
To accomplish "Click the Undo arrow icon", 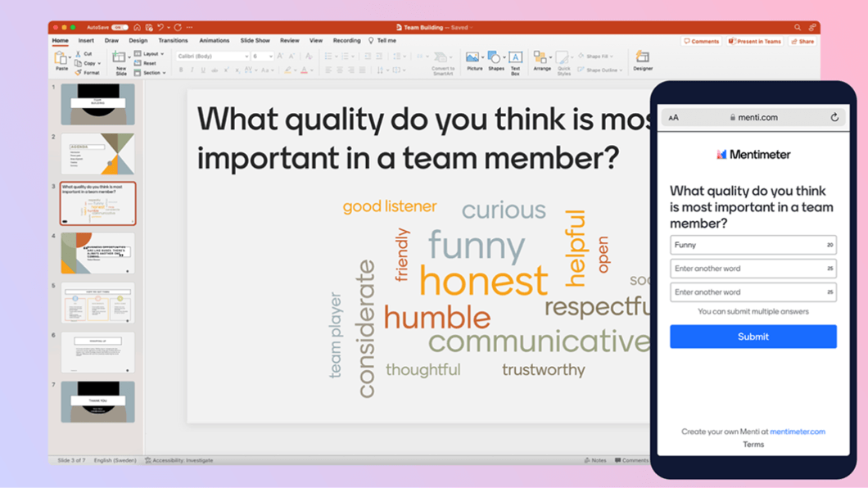I will coord(160,27).
